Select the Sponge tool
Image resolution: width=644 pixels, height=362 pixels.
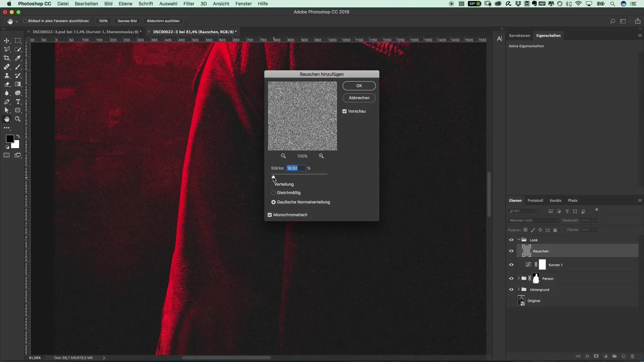tap(18, 93)
